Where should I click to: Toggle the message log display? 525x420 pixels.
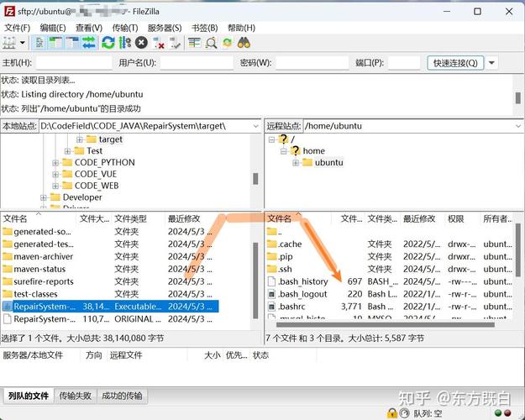(x=39, y=43)
